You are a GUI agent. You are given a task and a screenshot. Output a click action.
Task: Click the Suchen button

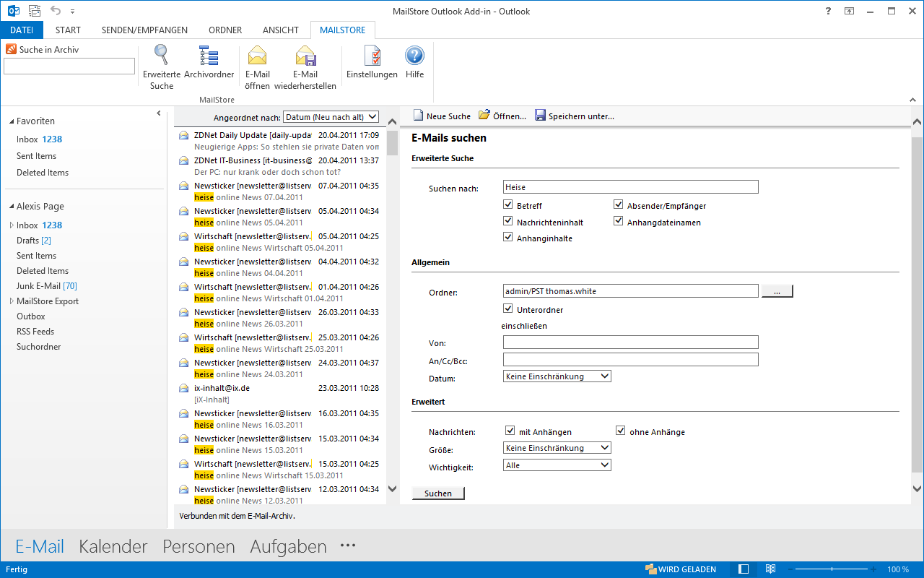pos(438,493)
